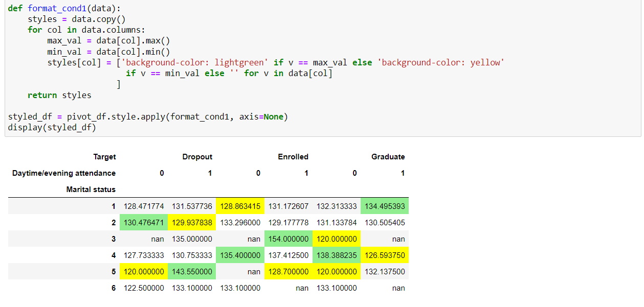Click the display(styled_df) line
This screenshot has height=307, width=644.
tap(52, 127)
